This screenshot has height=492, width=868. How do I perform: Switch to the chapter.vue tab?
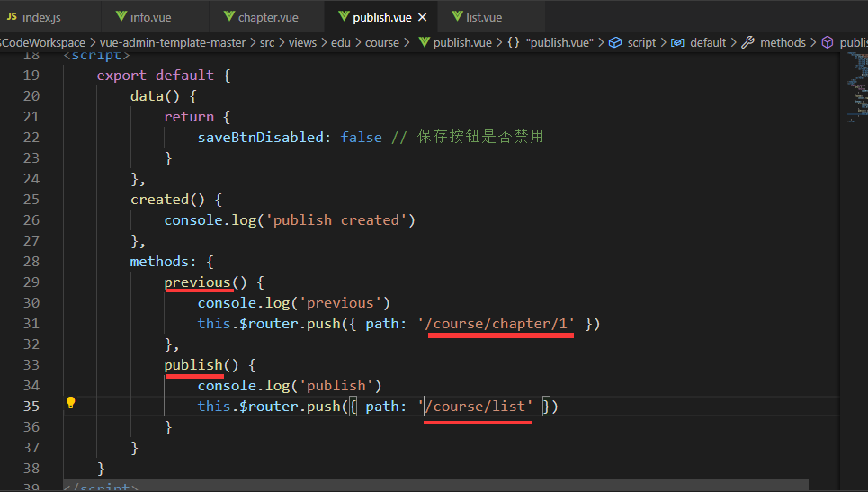point(268,17)
